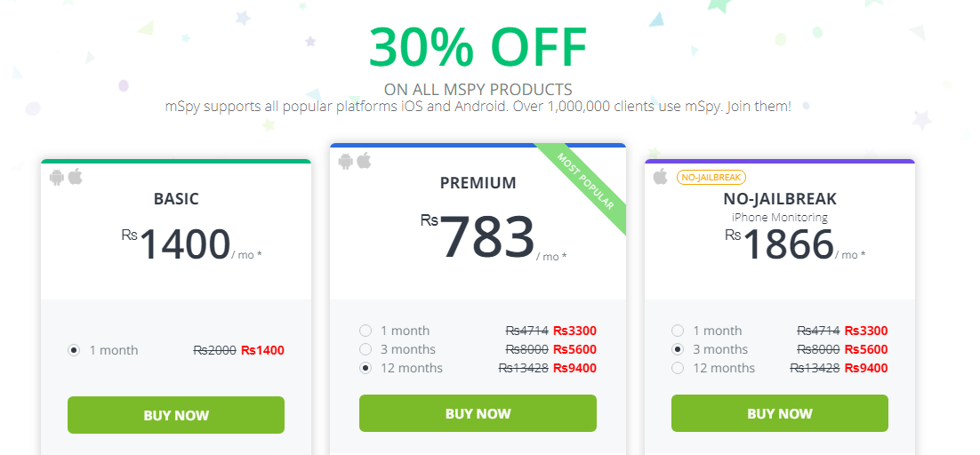Screen dimensions: 980x455
Task: Choose the 3 months Premium subscription
Action: coord(365,349)
